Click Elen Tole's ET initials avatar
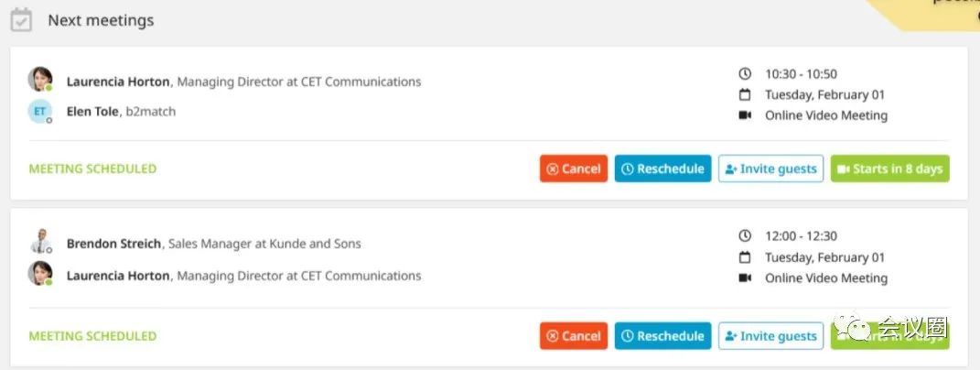Viewport: 980px width, 370px height. [40, 112]
